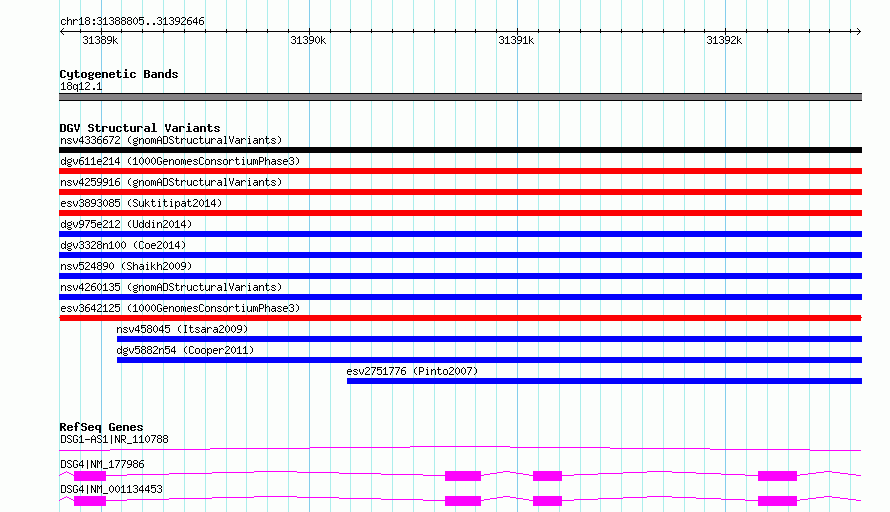Select the esv2751776 Pinto2007 variant

tap(604, 381)
